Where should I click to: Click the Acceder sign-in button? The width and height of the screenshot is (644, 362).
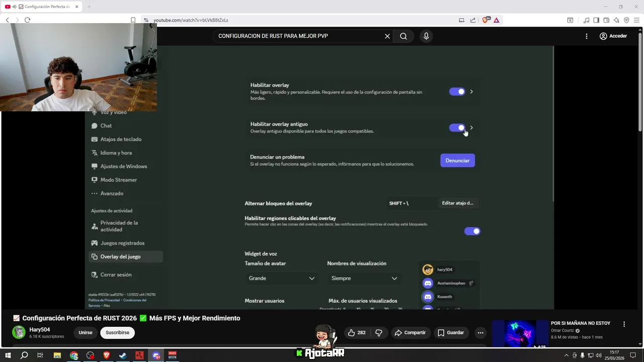pyautogui.click(x=613, y=36)
